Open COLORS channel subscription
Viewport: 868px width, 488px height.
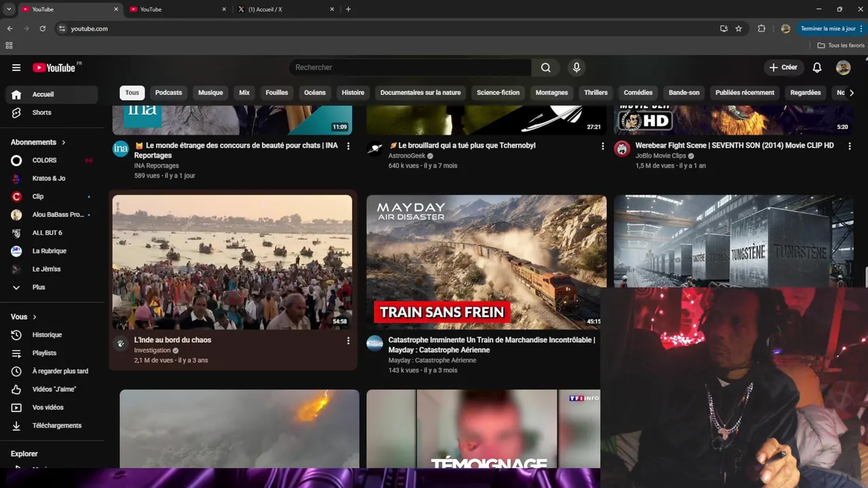coord(52,161)
